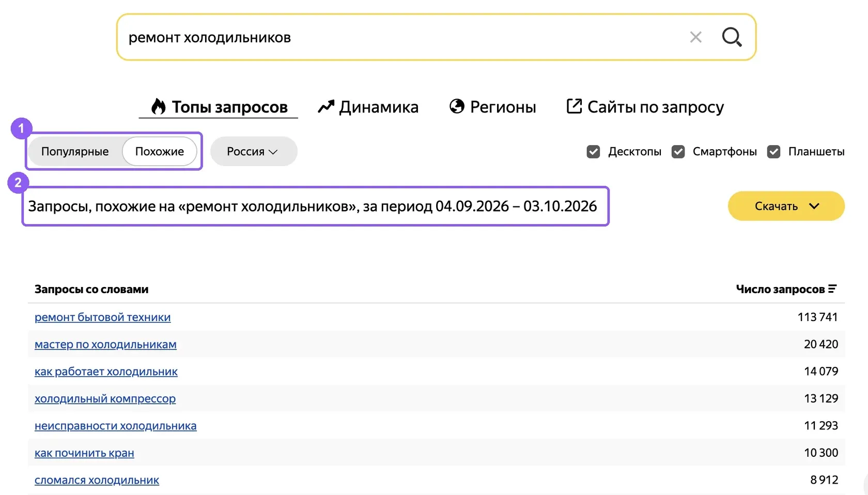
Task: Clear the search field with the X icon
Action: point(696,37)
